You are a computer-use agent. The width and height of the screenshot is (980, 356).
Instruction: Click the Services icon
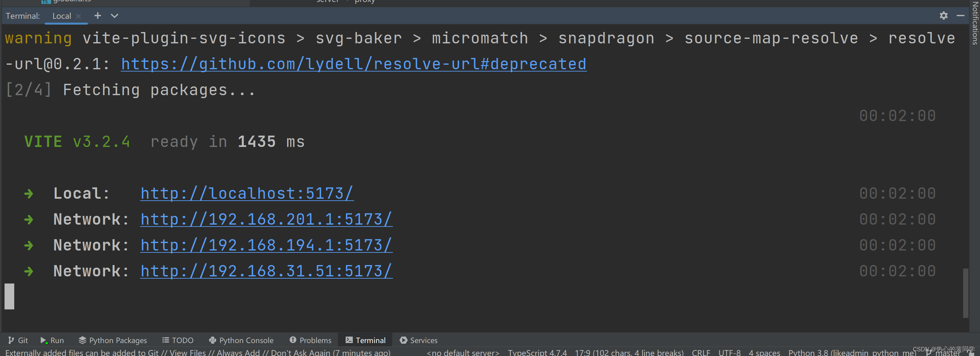(x=403, y=340)
